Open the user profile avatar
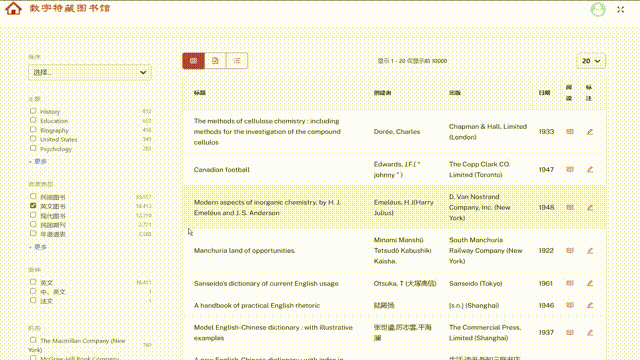640x360 pixels. point(598,9)
